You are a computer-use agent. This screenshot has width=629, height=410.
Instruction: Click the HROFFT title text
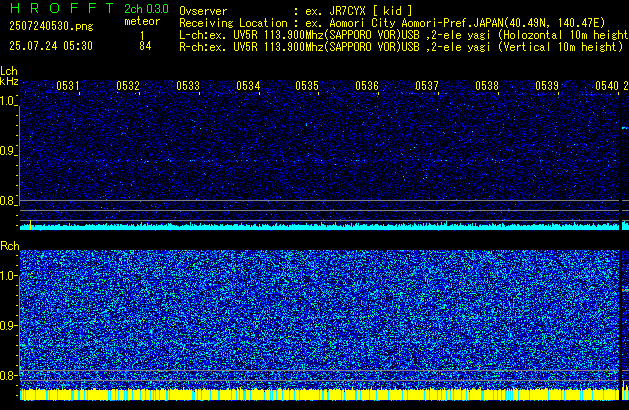pyautogui.click(x=61, y=8)
